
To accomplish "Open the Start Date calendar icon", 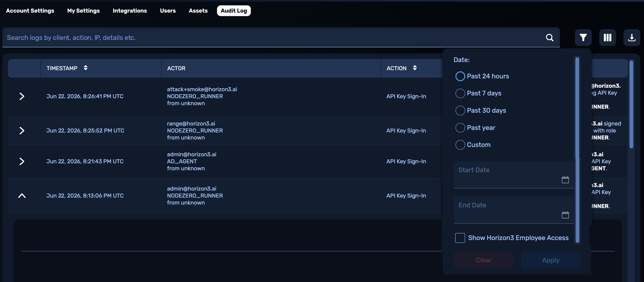I will 565,180.
